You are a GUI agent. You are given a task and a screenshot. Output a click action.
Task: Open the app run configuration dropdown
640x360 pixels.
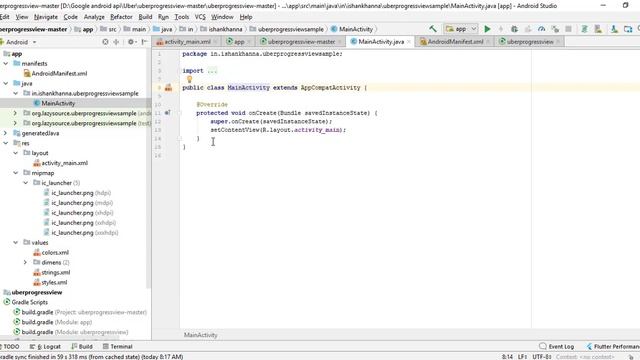461,29
